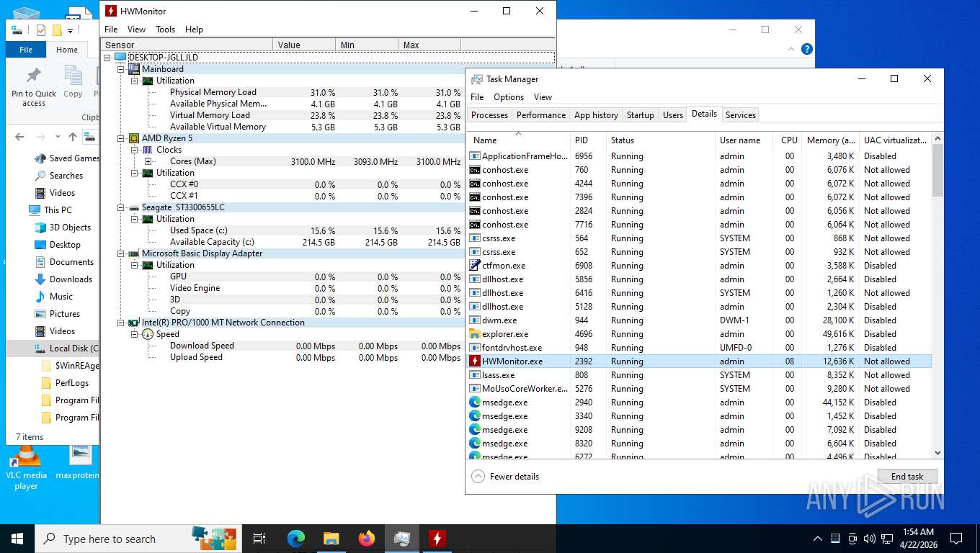This screenshot has width=980, height=553.
Task: Click the Mainboard icon in HWMonitor tree
Action: [x=134, y=69]
